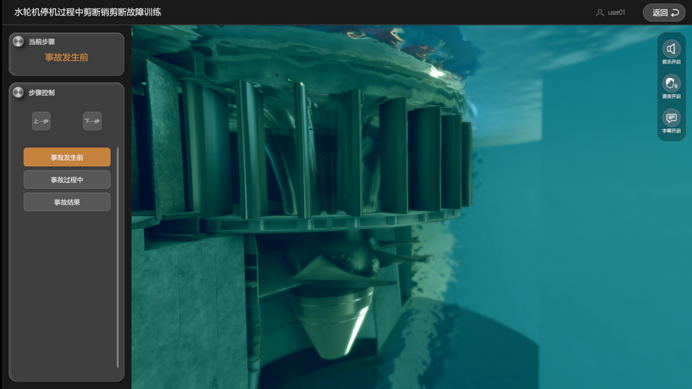Click the 当前步骤 panel label
Image resolution: width=692 pixels, height=389 pixels.
tap(41, 42)
